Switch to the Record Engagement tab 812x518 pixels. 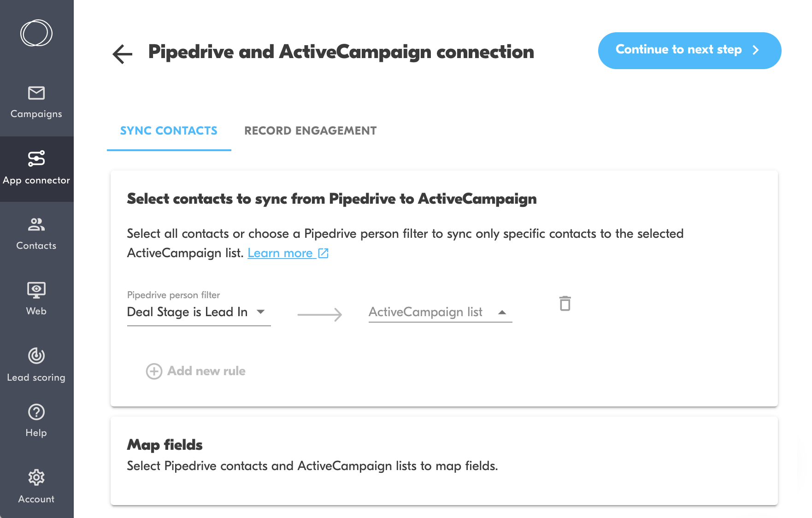click(x=310, y=131)
